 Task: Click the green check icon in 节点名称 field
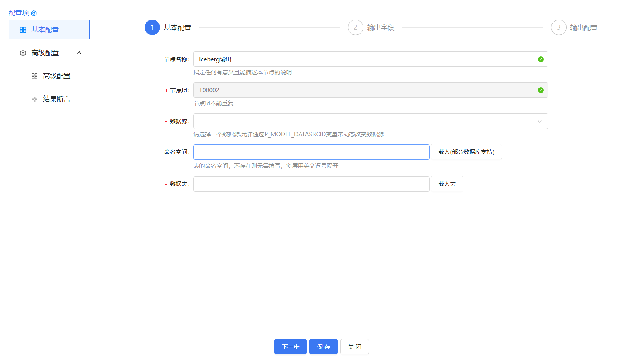540,59
